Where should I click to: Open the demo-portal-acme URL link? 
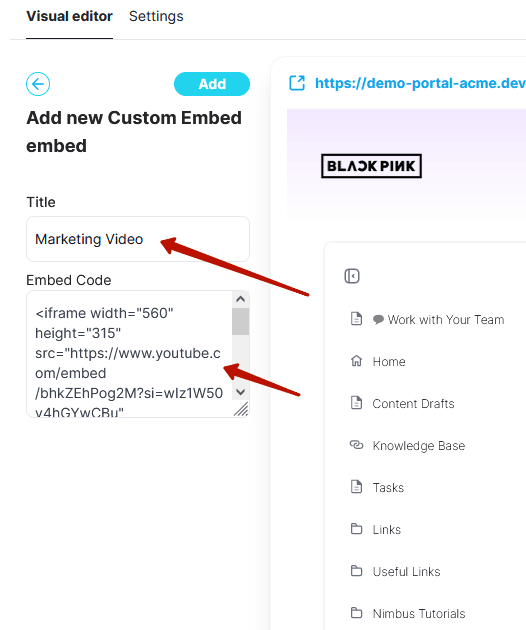coord(420,83)
